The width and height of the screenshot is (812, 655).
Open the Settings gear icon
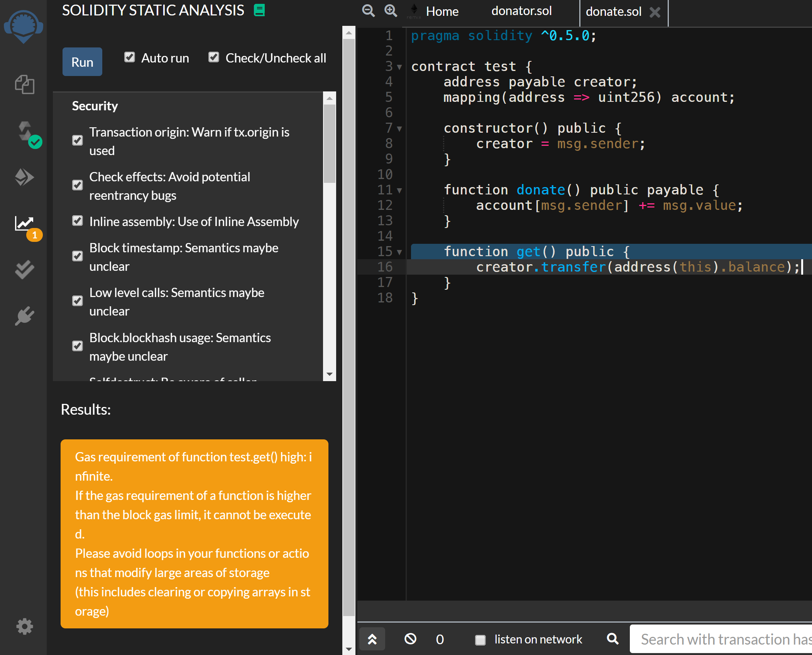[24, 626]
